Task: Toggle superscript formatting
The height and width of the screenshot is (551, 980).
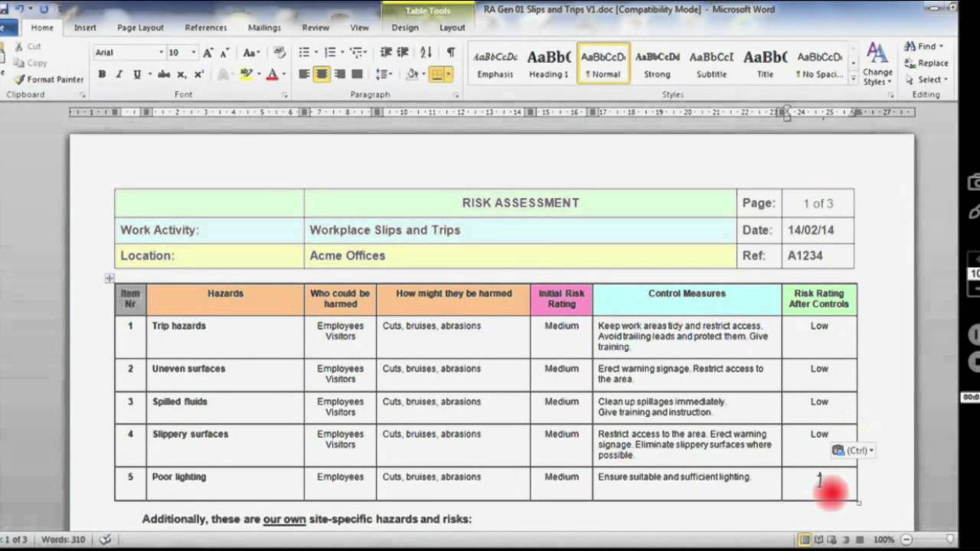Action: point(199,74)
